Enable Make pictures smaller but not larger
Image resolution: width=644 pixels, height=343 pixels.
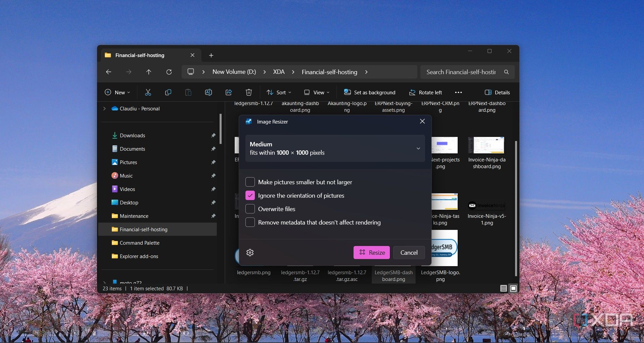click(250, 182)
